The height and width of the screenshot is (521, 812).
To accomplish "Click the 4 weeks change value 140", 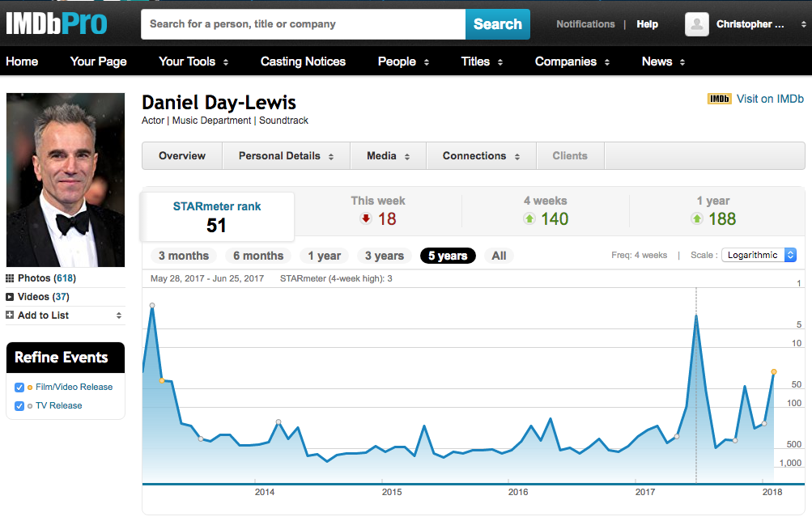I will point(555,219).
